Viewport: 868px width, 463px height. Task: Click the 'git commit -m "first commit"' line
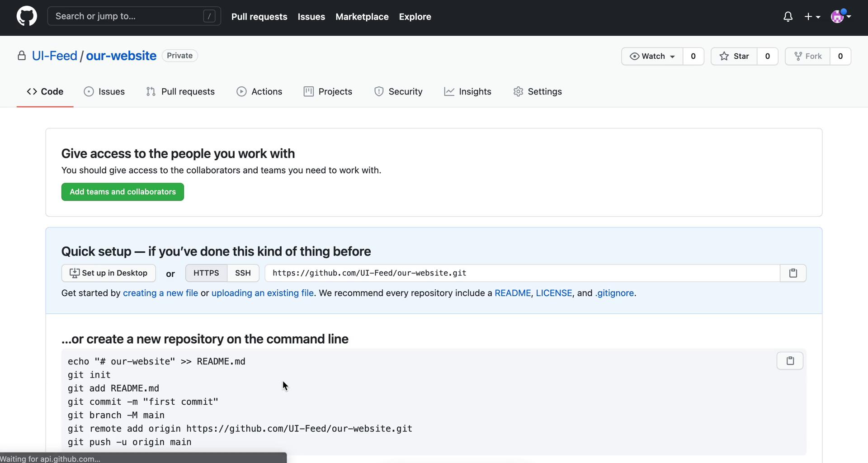143,402
